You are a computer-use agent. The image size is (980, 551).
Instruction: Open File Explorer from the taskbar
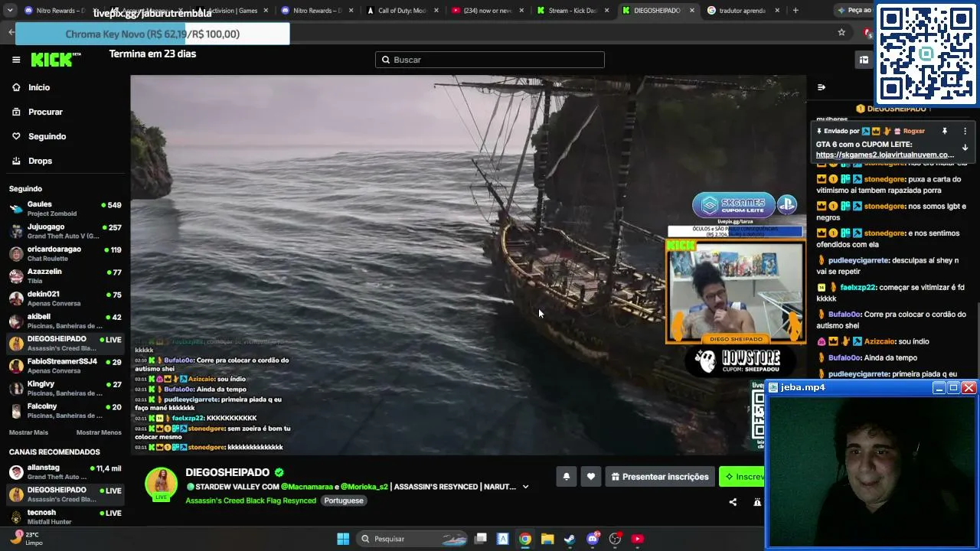coord(547,539)
